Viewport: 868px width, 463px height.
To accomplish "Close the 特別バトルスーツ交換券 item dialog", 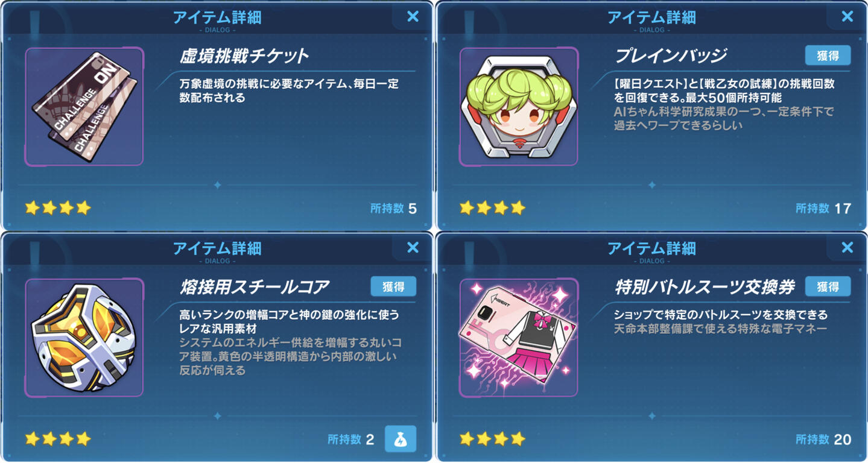I will (847, 247).
